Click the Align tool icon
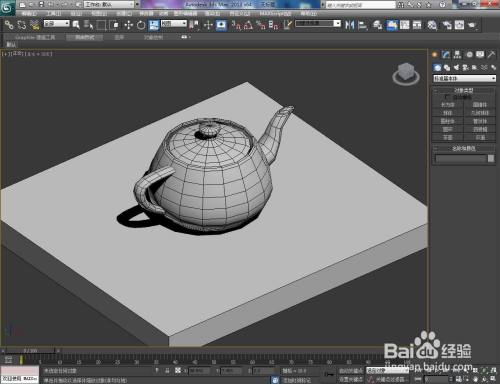 363,25
